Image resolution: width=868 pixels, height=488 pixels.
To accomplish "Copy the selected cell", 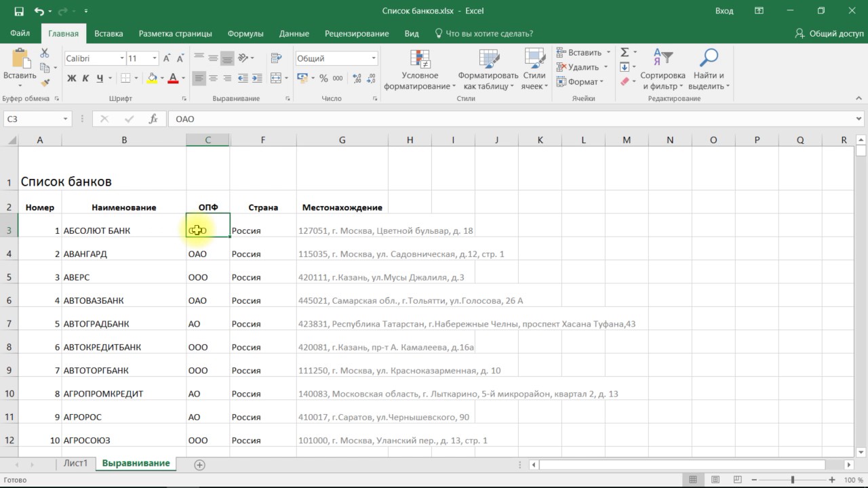I will click(45, 68).
